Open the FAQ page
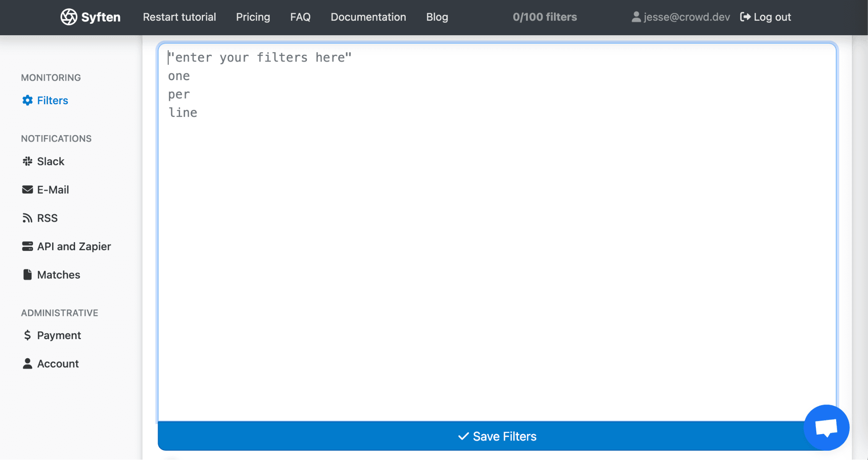Viewport: 868px width, 460px height. click(300, 17)
